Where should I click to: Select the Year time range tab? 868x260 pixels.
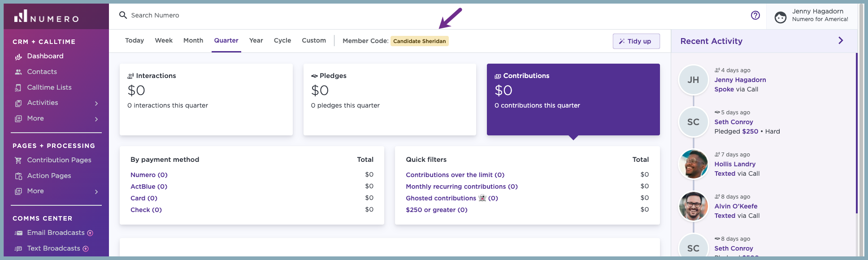(256, 40)
